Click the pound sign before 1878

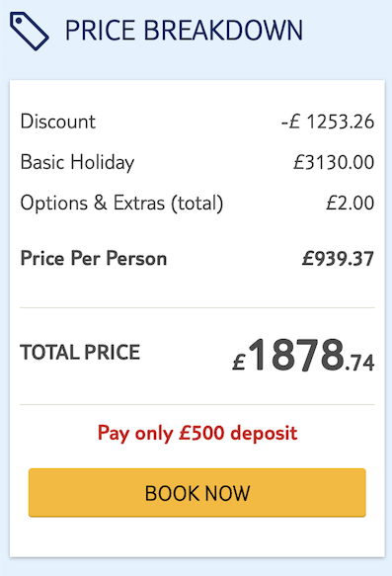coord(239,362)
